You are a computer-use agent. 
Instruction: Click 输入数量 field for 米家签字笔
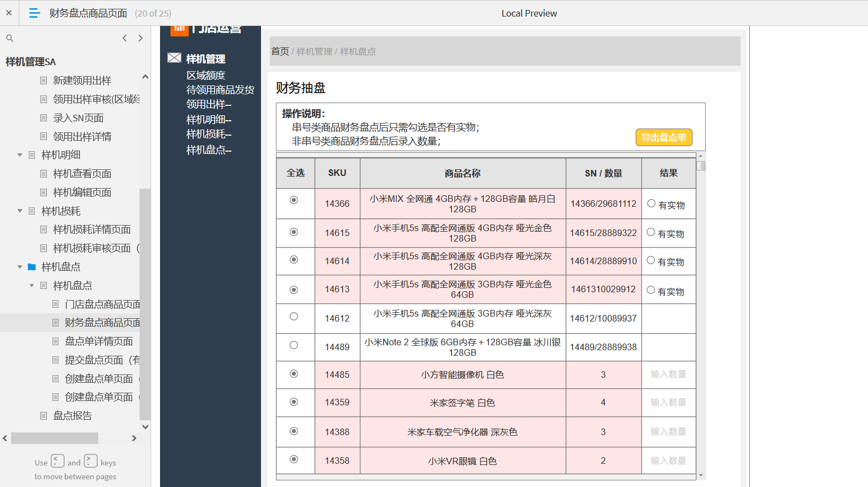669,403
